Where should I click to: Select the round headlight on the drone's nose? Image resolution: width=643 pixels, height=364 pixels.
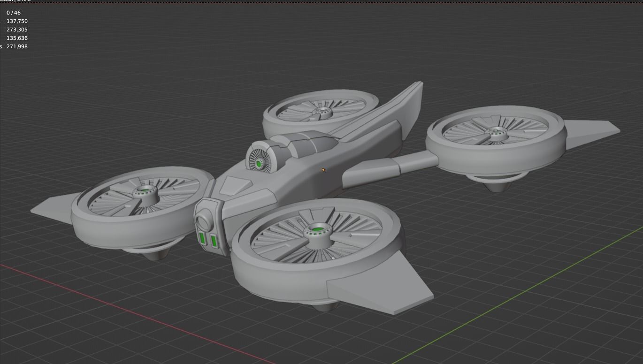[204, 222]
